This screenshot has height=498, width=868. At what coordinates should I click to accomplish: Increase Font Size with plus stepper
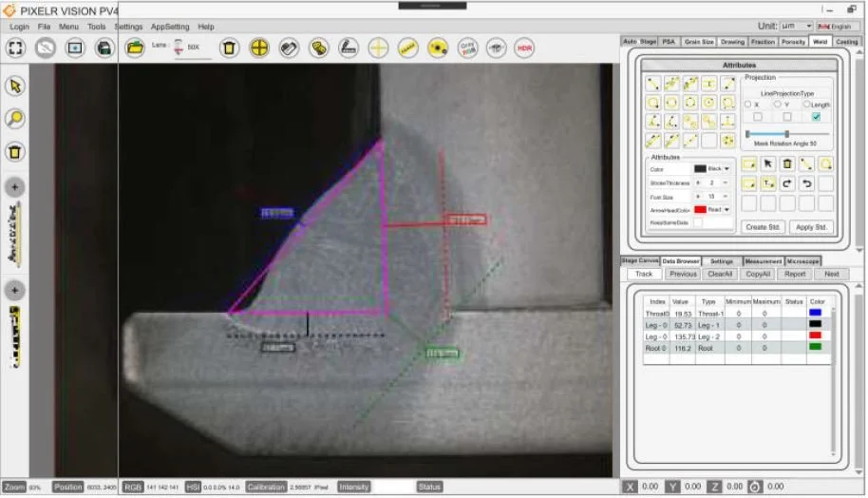coord(698,197)
